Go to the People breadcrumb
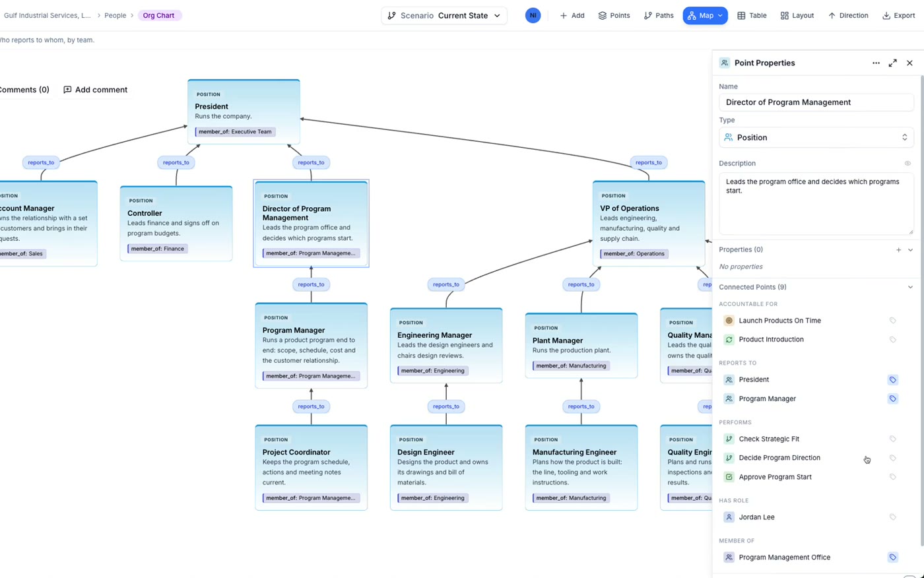The width and height of the screenshot is (924, 578). (x=115, y=15)
